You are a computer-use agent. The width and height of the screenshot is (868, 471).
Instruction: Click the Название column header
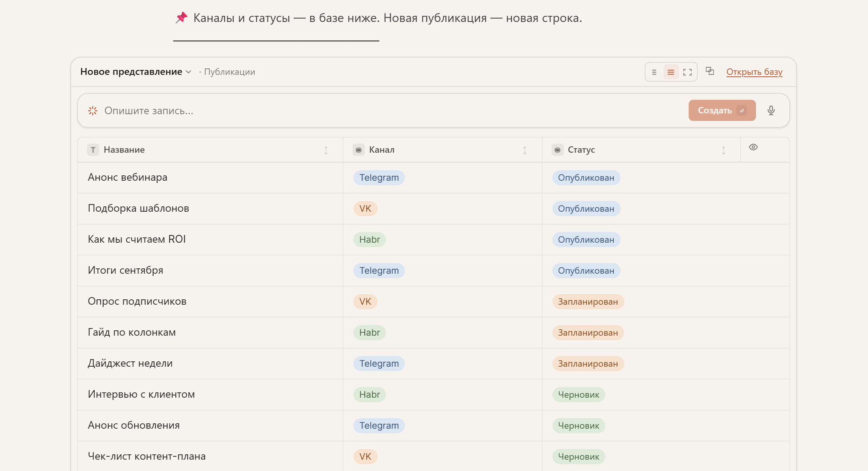(210, 150)
